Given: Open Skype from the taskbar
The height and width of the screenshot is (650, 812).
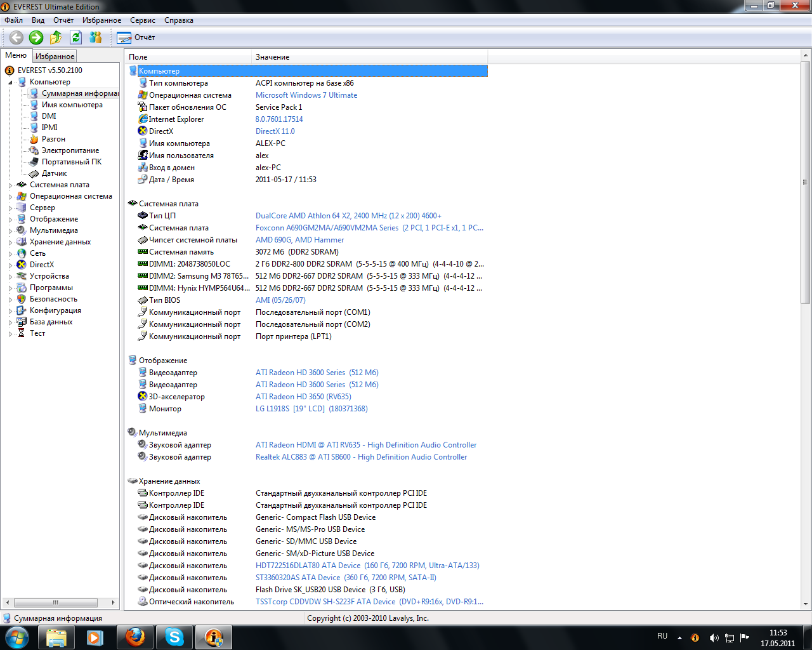Looking at the screenshot, I should [174, 637].
